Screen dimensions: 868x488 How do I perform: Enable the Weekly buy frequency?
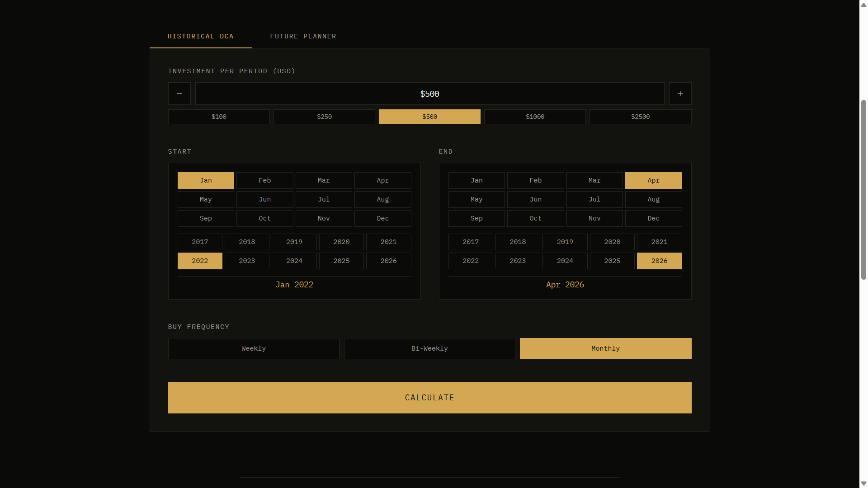click(x=253, y=348)
